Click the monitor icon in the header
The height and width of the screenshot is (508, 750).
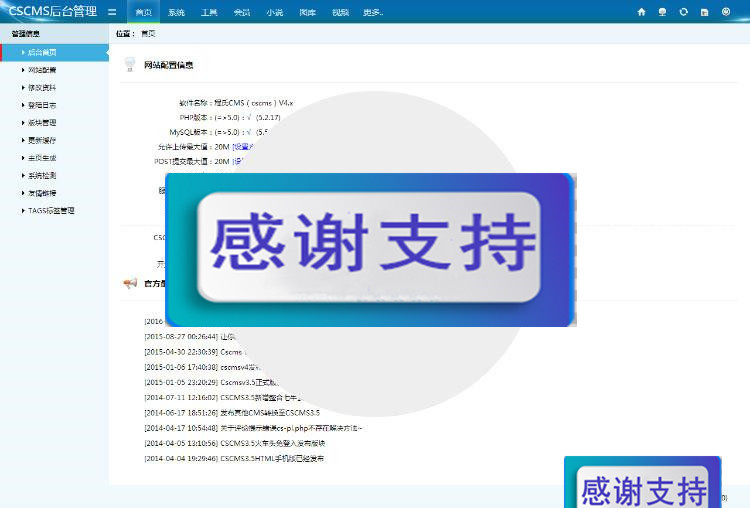click(662, 12)
